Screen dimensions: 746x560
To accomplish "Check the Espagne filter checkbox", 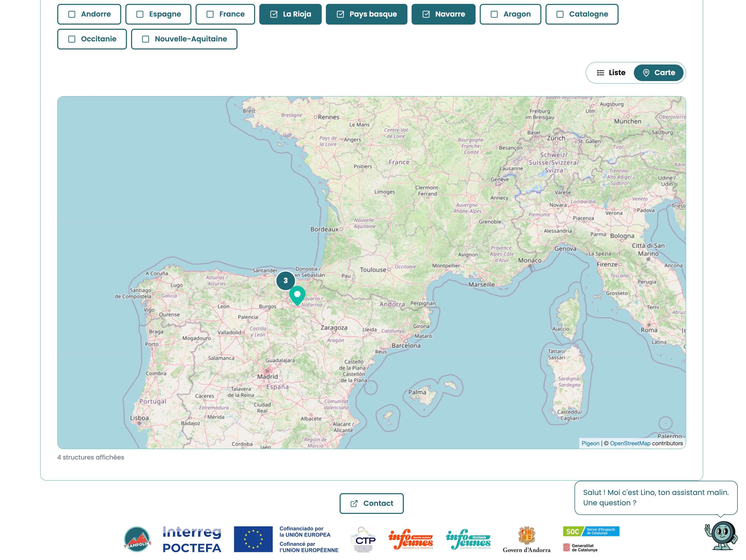I will (158, 14).
